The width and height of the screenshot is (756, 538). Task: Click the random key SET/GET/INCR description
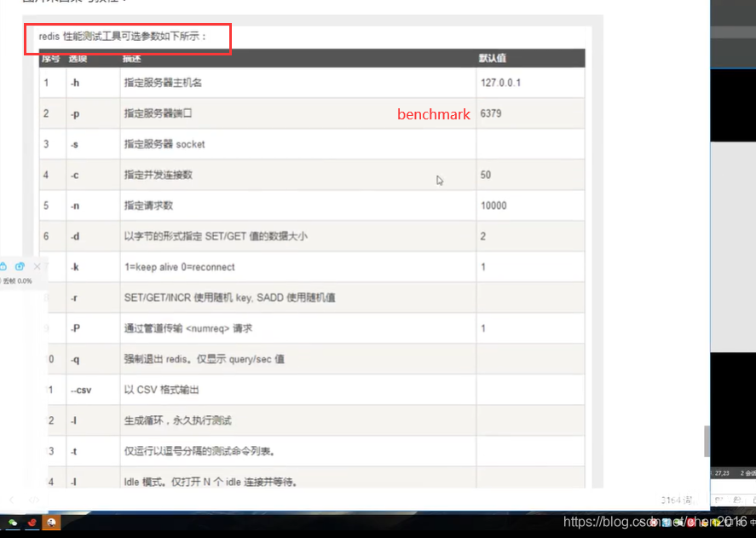[229, 298]
